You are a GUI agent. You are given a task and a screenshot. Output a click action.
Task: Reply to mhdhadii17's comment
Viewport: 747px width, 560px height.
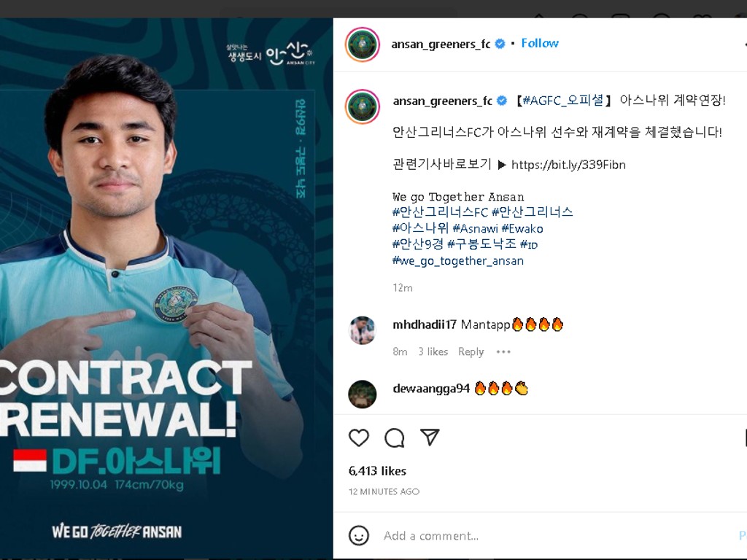[471, 352]
